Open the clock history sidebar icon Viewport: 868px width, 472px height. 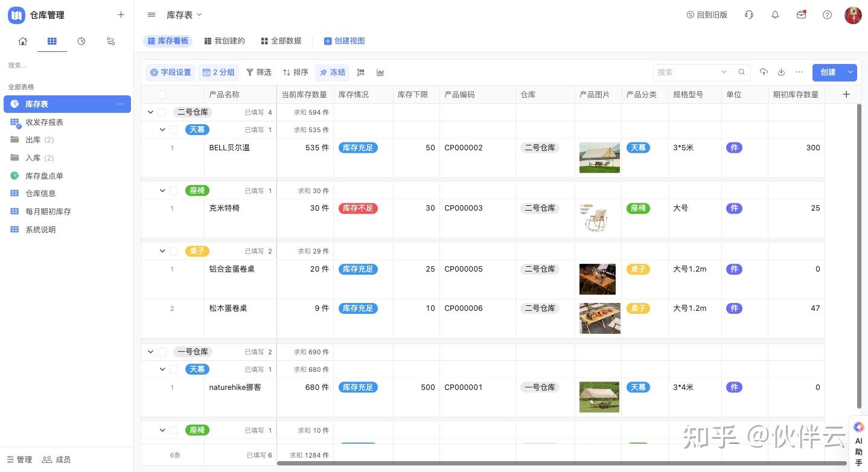(81, 41)
